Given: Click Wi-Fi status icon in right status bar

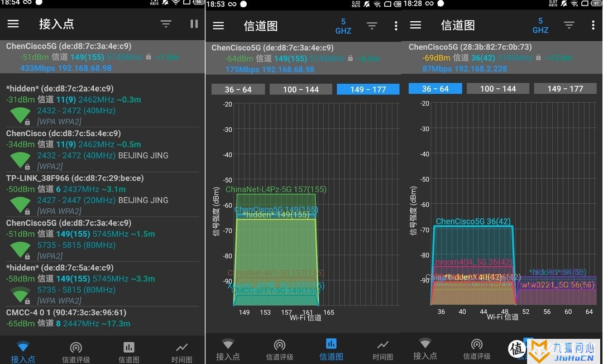Looking at the screenshot, I should (x=574, y=3).
